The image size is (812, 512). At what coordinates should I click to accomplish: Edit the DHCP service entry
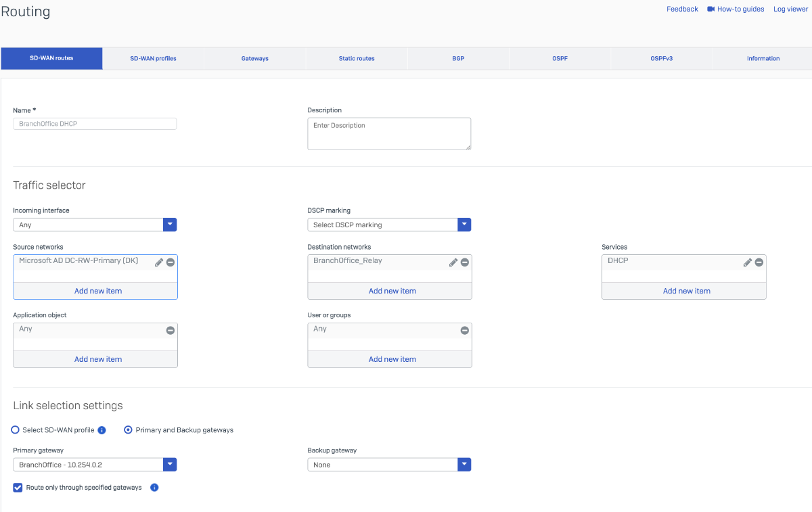click(x=748, y=262)
